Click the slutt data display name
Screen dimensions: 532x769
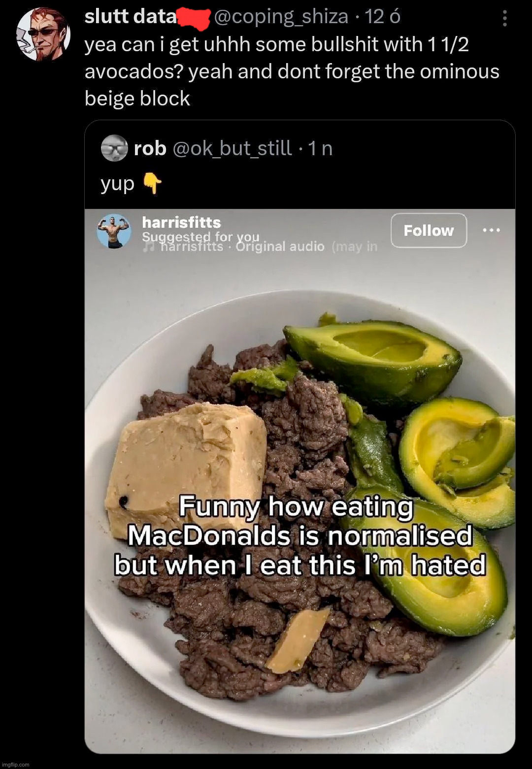click(x=131, y=17)
